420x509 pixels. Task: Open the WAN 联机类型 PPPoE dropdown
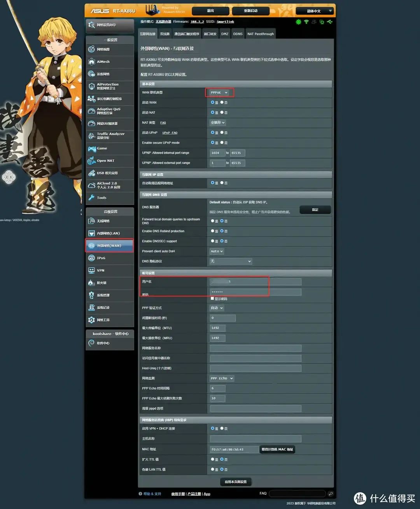(219, 93)
